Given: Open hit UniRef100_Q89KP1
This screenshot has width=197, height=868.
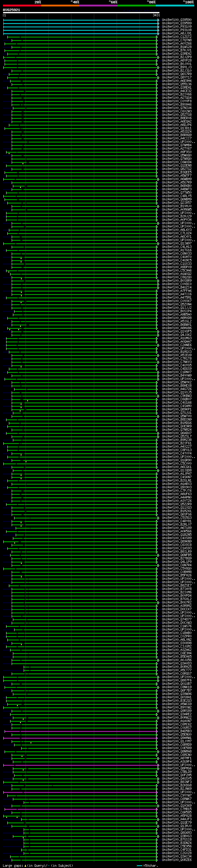Looking at the screenshot, I should 177,410.
